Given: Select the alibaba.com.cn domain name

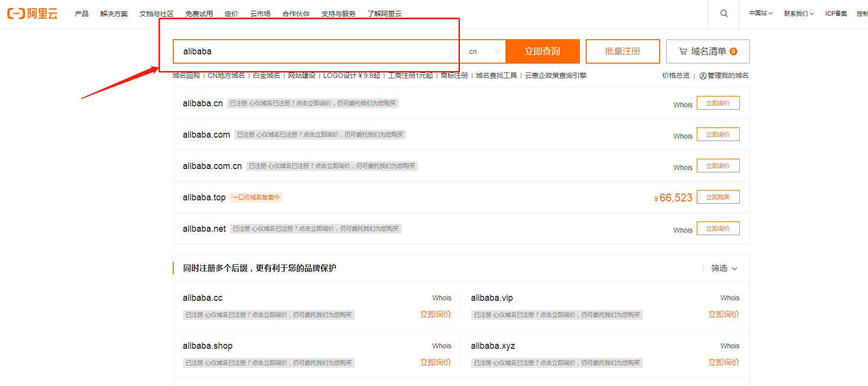Looking at the screenshot, I should (x=212, y=166).
